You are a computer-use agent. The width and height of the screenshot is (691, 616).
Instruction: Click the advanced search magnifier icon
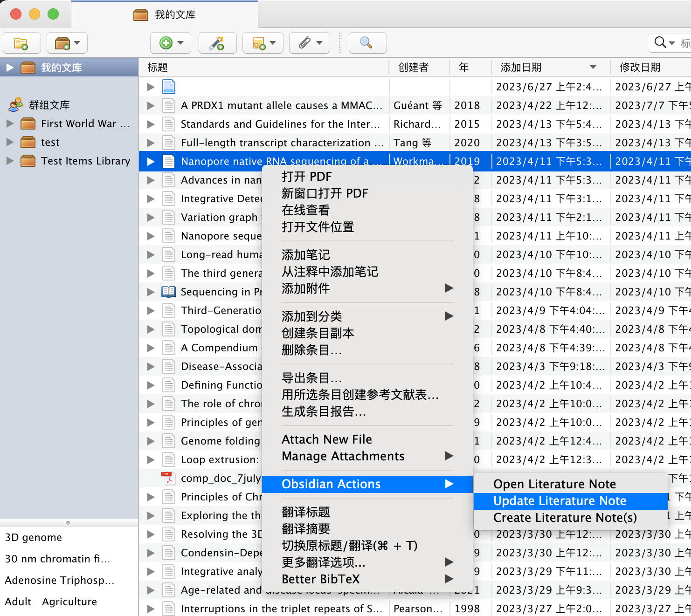point(367,43)
